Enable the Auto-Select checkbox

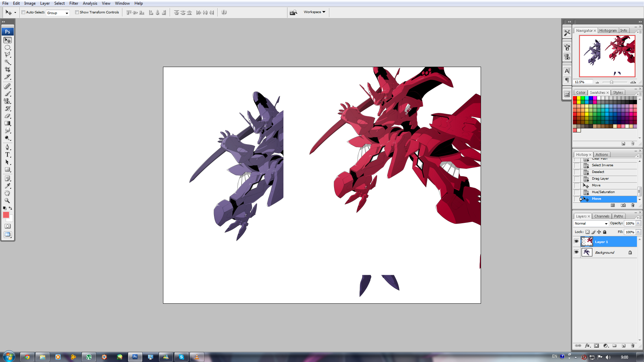pyautogui.click(x=23, y=12)
